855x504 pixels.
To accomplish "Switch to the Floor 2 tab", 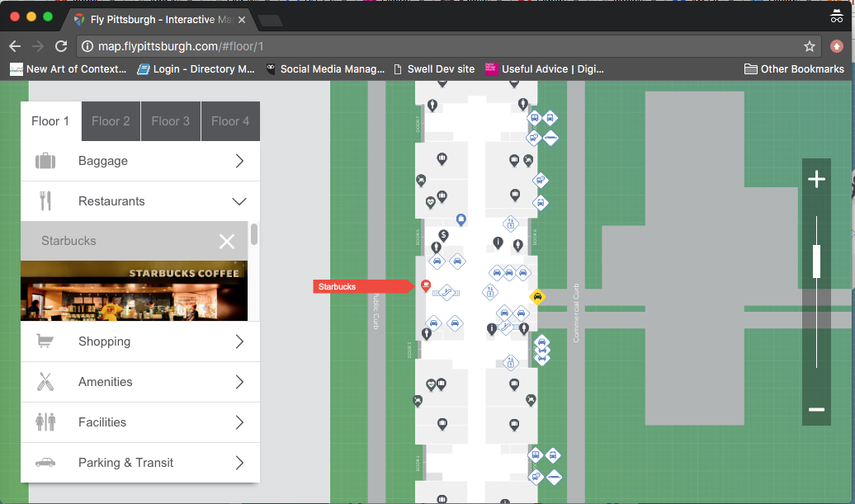I will (x=111, y=121).
